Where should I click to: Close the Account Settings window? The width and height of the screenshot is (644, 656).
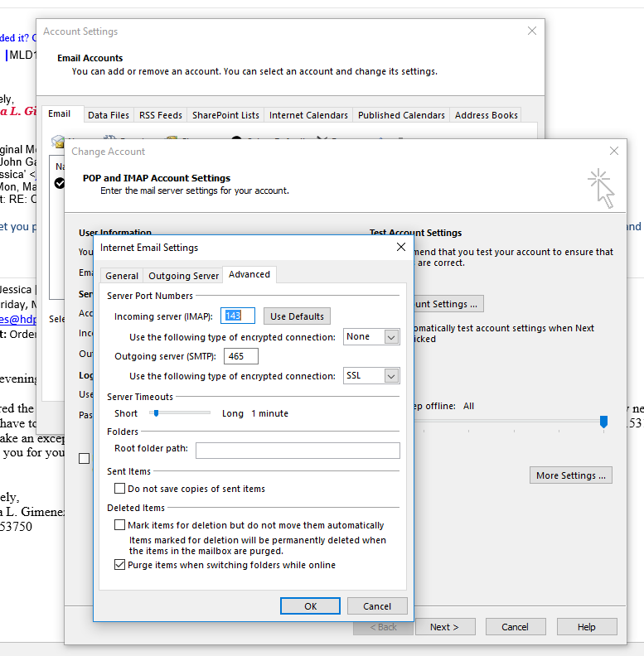pyautogui.click(x=532, y=31)
